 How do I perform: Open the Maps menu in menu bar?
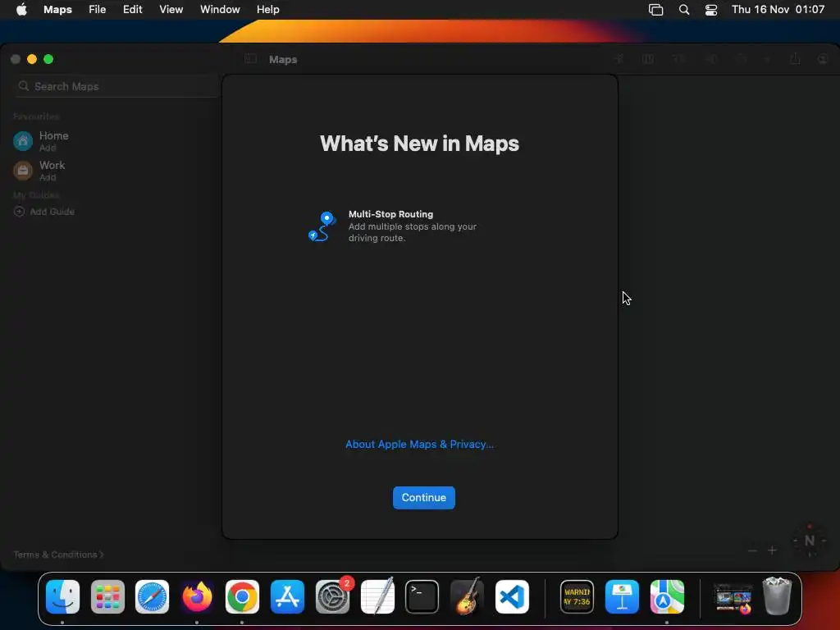coord(58,10)
